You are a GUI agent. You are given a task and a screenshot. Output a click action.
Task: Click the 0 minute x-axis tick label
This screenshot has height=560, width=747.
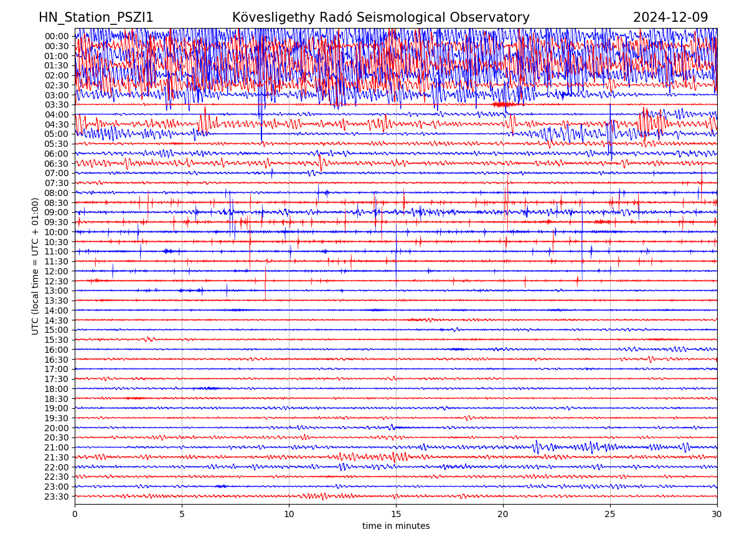pyautogui.click(x=75, y=515)
